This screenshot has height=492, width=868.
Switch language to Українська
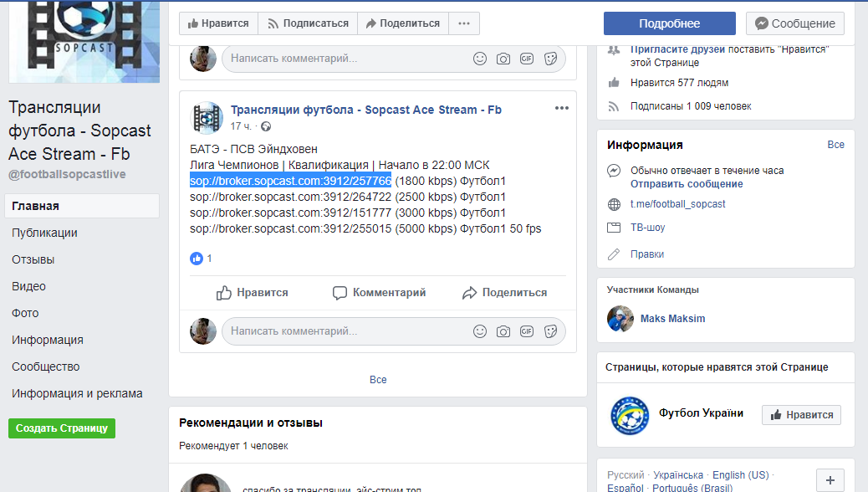click(678, 474)
